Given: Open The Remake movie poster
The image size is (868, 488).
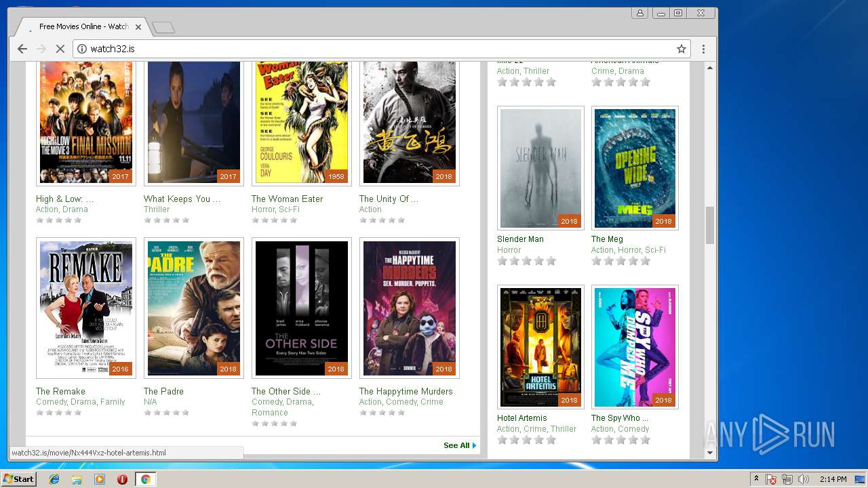Looking at the screenshot, I should pos(86,308).
